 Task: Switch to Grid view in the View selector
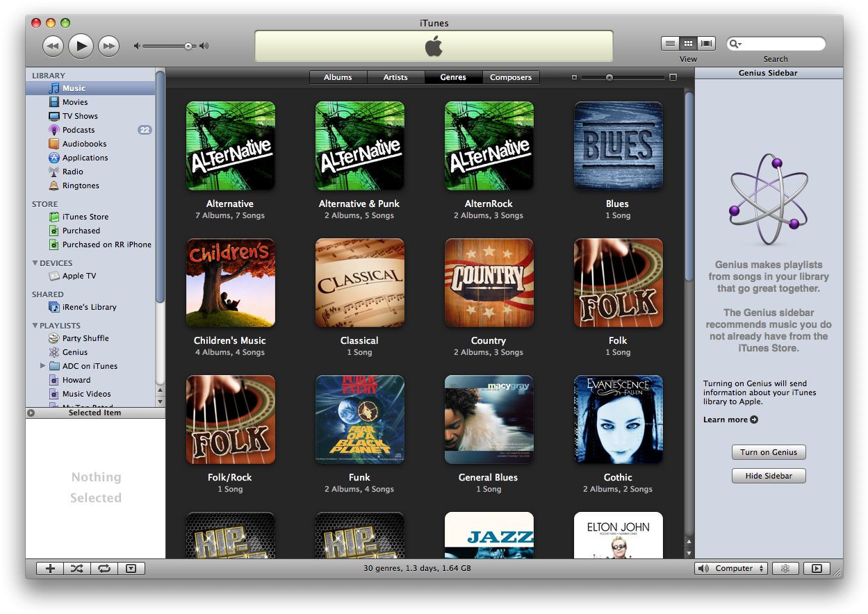687,42
